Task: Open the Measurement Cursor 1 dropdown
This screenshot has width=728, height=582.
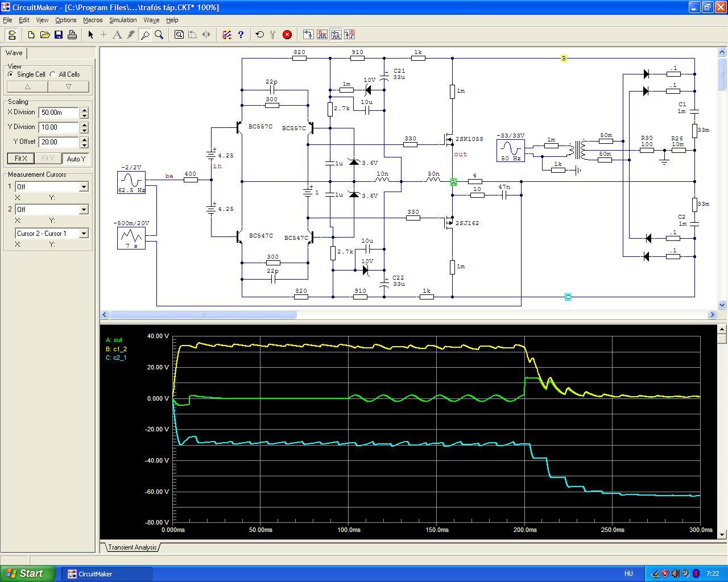Action: [84, 187]
